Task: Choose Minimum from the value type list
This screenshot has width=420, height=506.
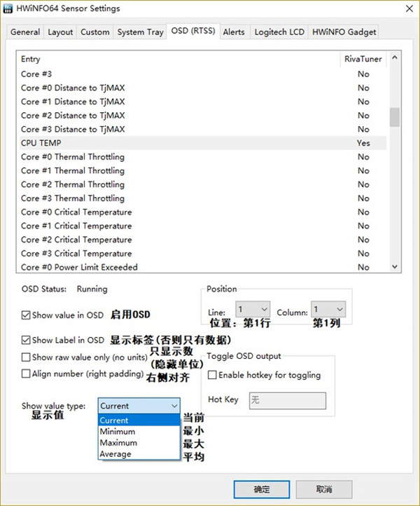Action: (x=118, y=432)
